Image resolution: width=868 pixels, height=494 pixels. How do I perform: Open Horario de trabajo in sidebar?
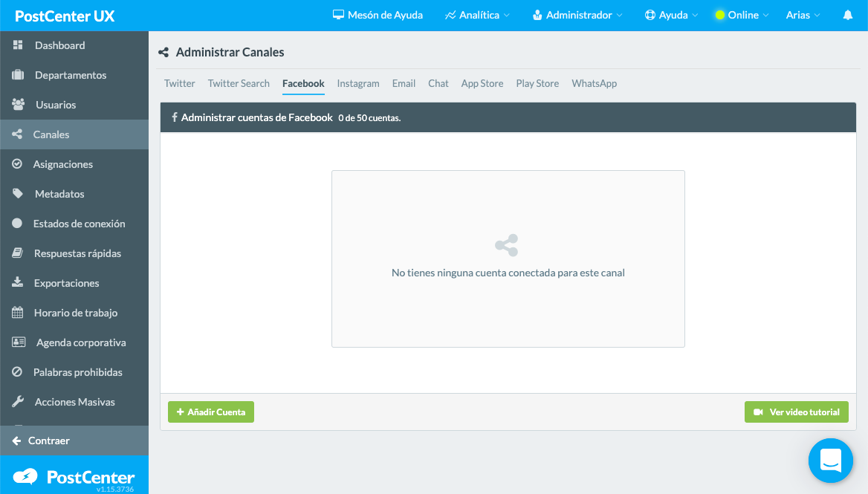pyautogui.click(x=74, y=313)
